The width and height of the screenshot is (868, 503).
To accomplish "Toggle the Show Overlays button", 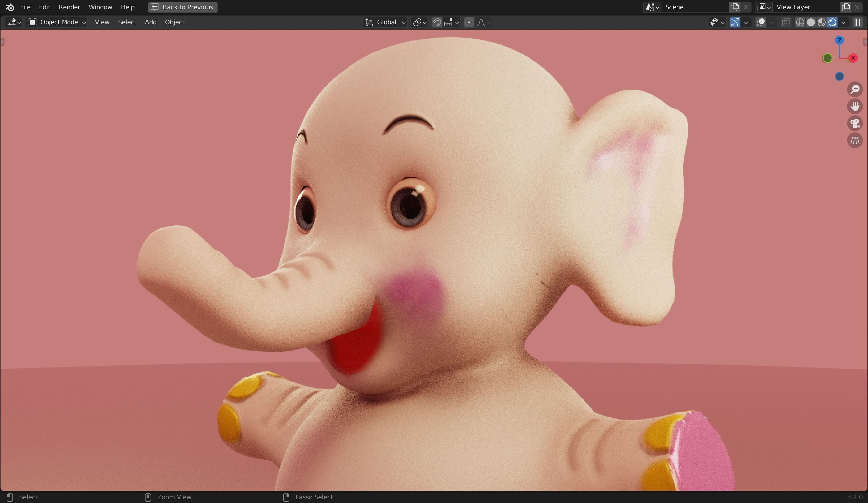I will pos(761,22).
